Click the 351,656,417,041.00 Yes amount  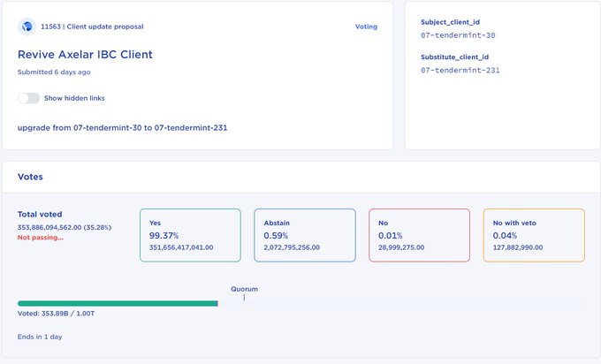[181, 247]
